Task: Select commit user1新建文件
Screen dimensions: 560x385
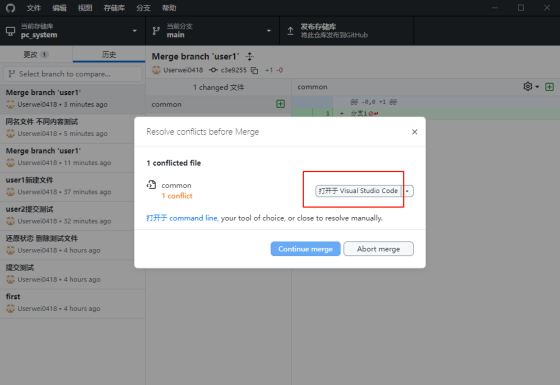Action: pos(72,186)
